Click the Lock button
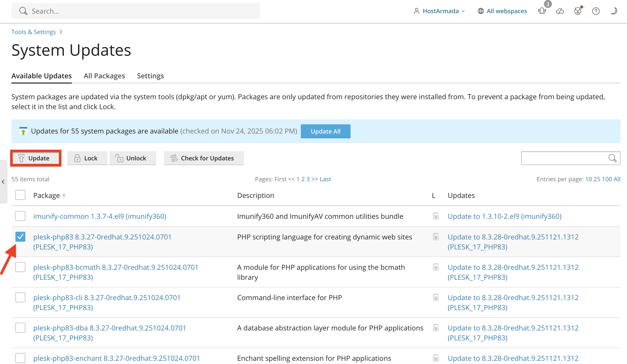Viewport: 627px width, 364px height. (x=87, y=158)
